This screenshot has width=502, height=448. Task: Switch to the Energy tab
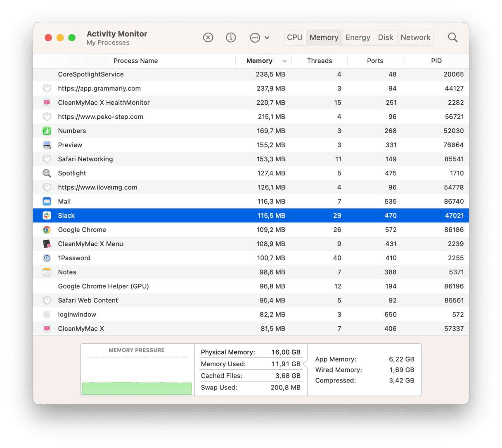click(x=358, y=38)
